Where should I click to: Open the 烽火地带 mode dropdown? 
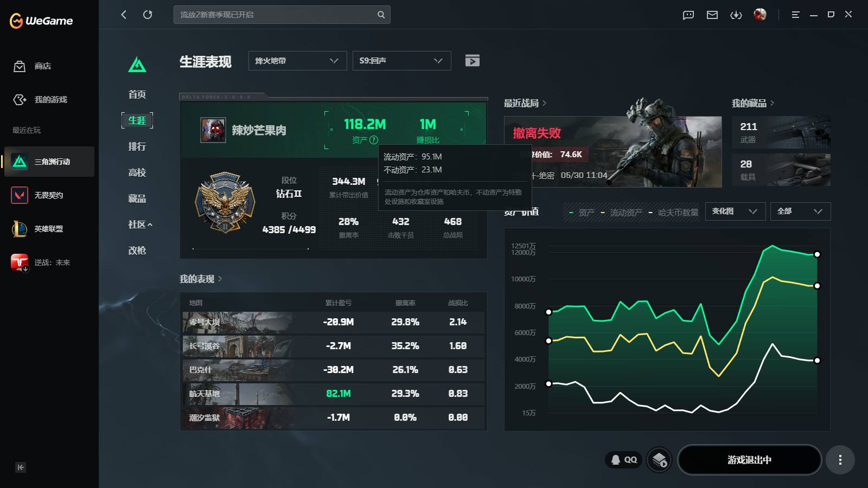coord(297,61)
